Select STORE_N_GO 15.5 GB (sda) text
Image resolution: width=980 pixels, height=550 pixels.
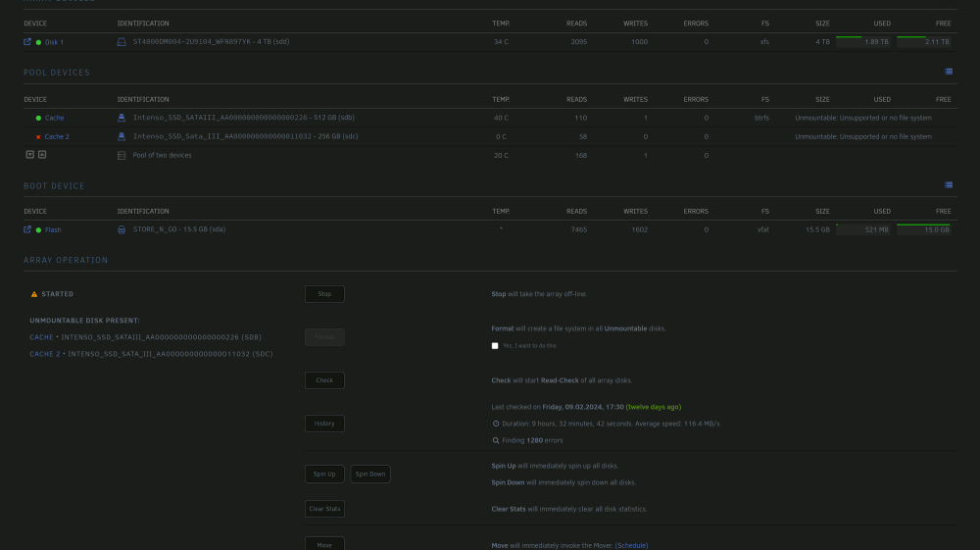point(178,229)
